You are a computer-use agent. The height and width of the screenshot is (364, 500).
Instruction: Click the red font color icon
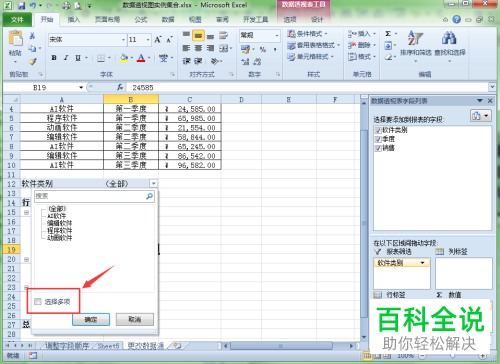point(141,58)
